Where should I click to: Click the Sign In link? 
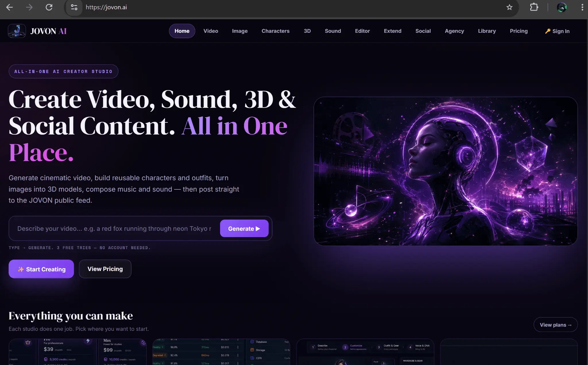coord(557,31)
